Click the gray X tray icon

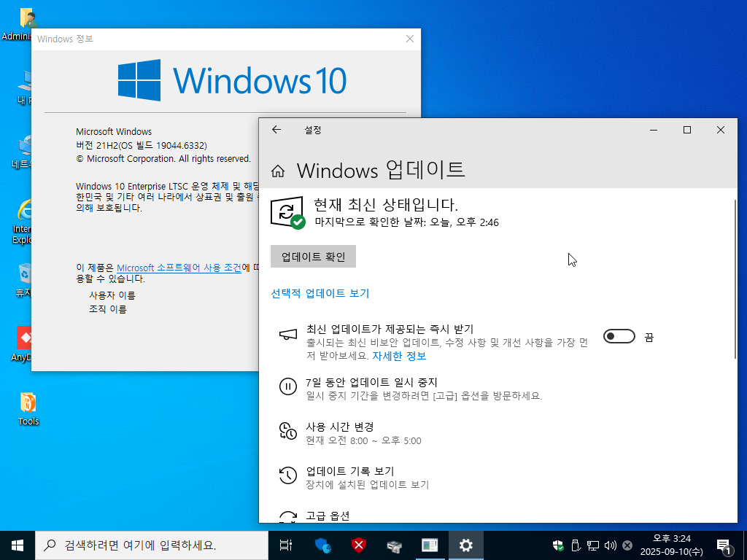(x=627, y=545)
